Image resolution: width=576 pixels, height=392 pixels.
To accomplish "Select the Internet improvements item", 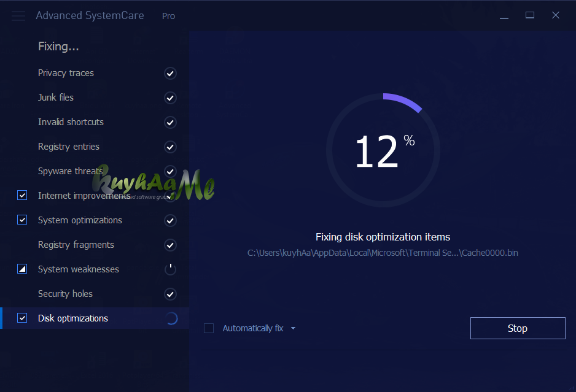I will pyautogui.click(x=84, y=196).
